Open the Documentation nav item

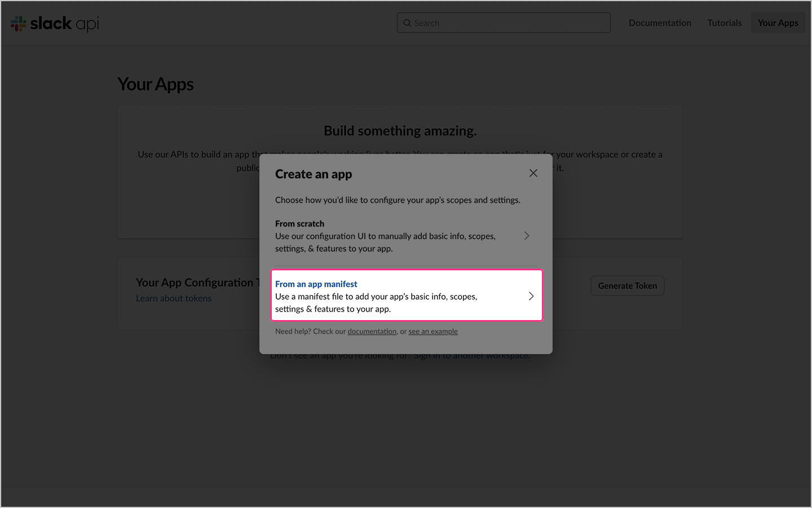(660, 23)
